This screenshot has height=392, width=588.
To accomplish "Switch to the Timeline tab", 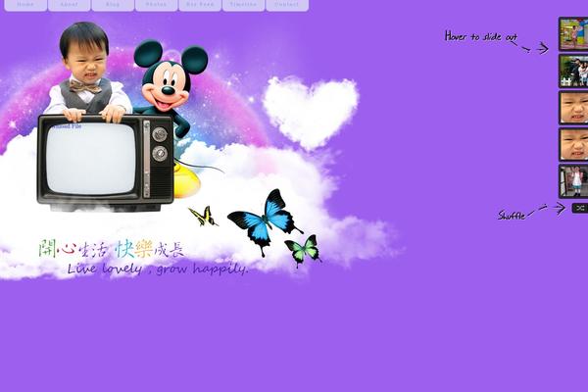I will [x=243, y=5].
